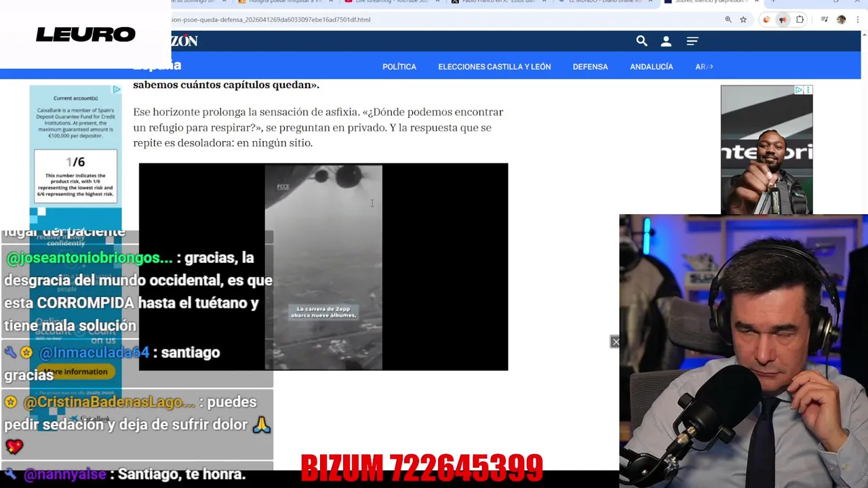Open the user account profile icon
Viewport: 868px width, 488px height.
click(666, 41)
